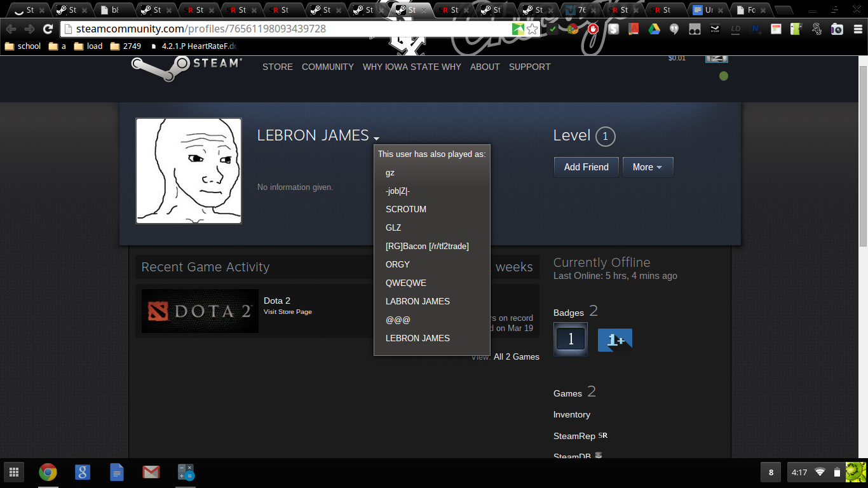View All 2 Games link
Image resolution: width=868 pixels, height=488 pixels.
point(517,356)
